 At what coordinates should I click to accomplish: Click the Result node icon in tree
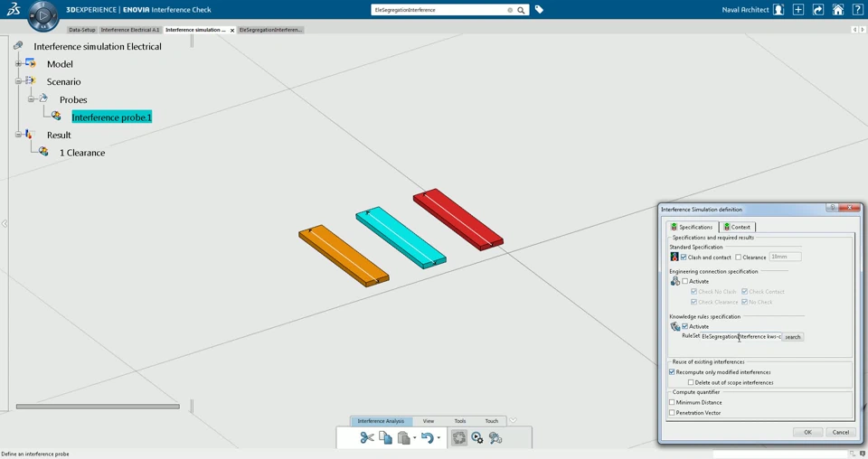(29, 134)
